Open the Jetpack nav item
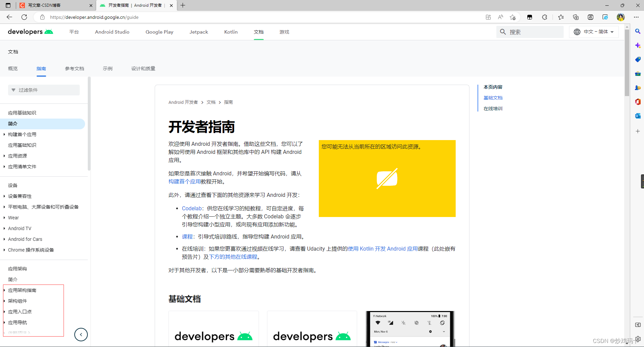The height and width of the screenshot is (347, 644). coord(199,32)
